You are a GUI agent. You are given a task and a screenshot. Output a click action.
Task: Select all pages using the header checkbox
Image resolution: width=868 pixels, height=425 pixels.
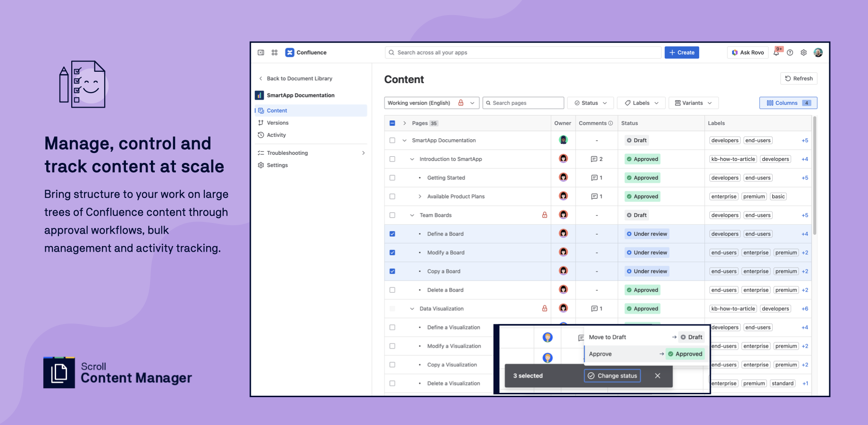tap(392, 123)
